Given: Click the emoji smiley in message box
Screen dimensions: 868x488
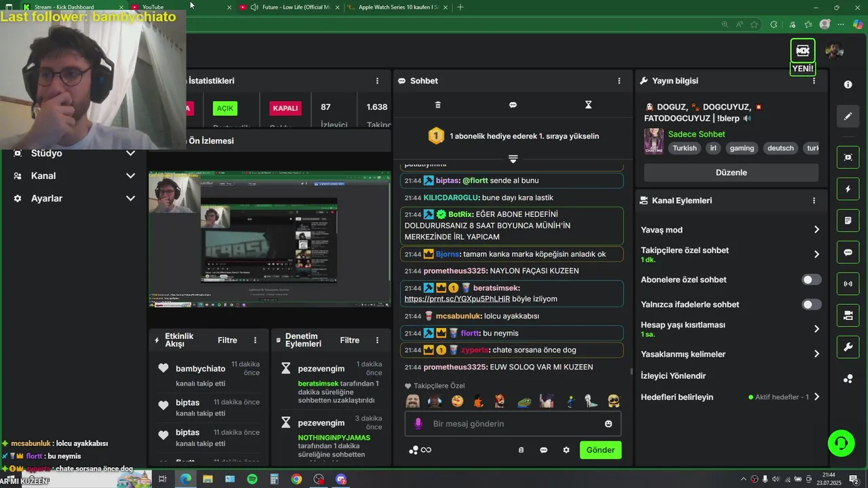Looking at the screenshot, I should [608, 424].
